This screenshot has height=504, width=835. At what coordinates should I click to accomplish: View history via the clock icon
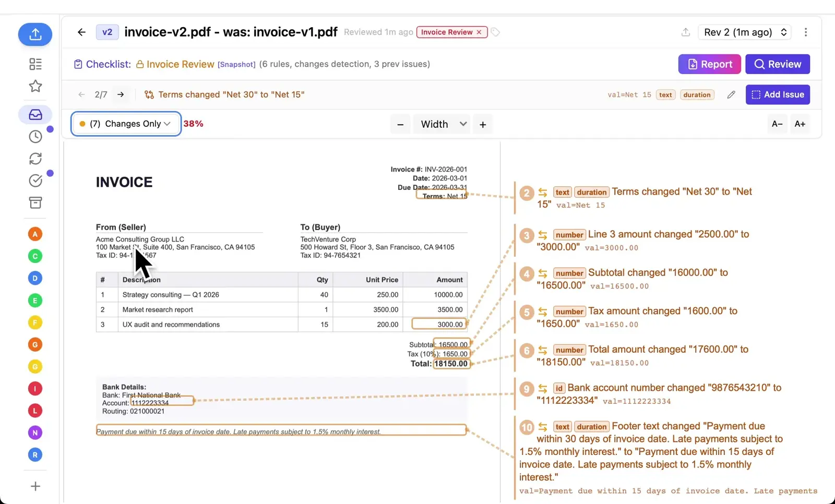(x=35, y=136)
